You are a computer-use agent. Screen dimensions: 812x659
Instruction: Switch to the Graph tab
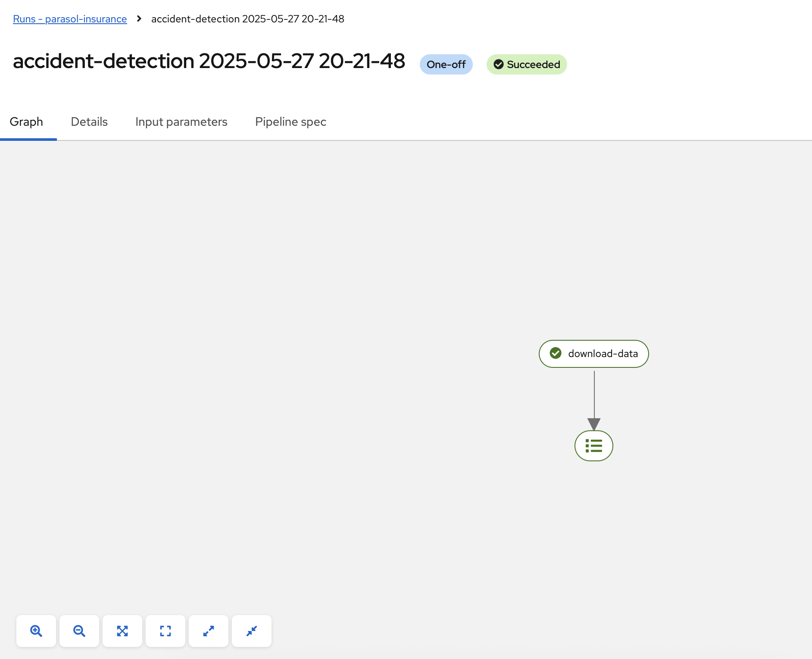pos(26,122)
